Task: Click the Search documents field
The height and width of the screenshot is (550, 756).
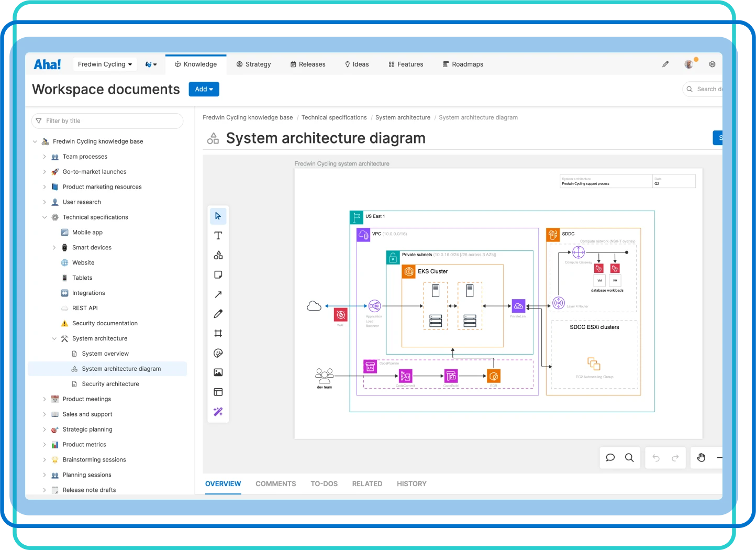Action: click(703, 89)
